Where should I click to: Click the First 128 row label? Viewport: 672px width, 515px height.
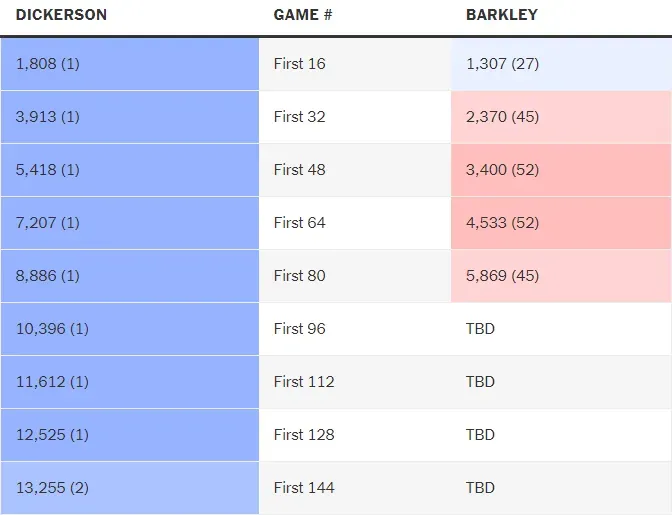tap(304, 435)
